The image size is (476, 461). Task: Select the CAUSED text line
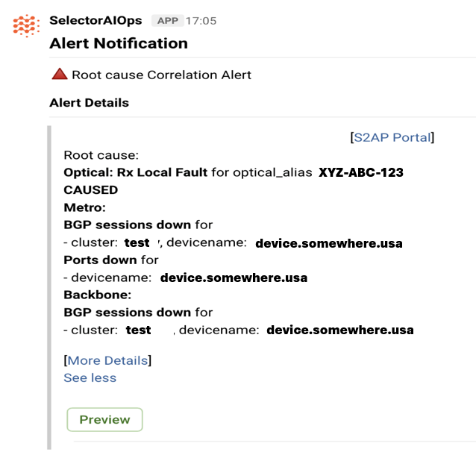(91, 190)
